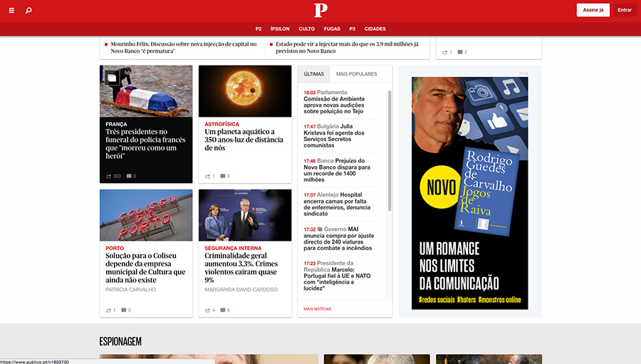Share the France funeral article

109,176
